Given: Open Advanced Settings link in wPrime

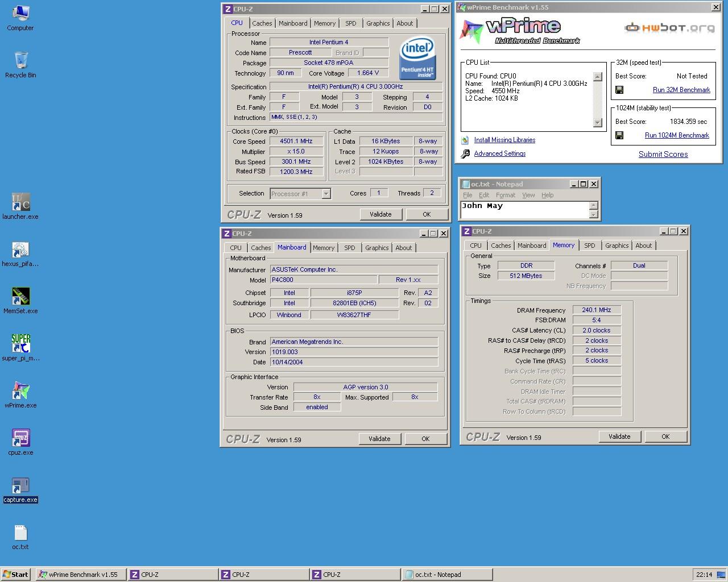Looking at the screenshot, I should [x=500, y=153].
